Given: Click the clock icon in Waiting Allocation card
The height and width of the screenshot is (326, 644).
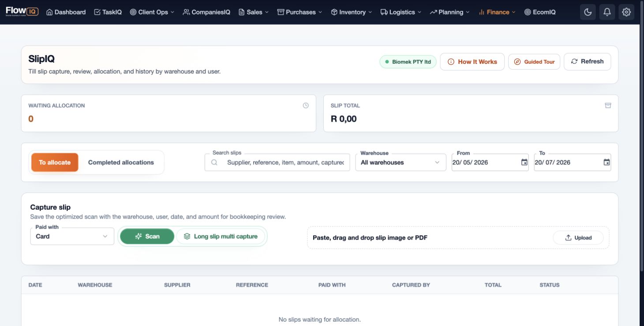Looking at the screenshot, I should 306,105.
